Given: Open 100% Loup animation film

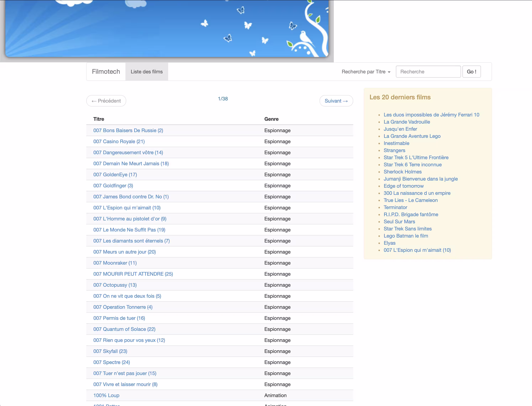Looking at the screenshot, I should click(106, 395).
